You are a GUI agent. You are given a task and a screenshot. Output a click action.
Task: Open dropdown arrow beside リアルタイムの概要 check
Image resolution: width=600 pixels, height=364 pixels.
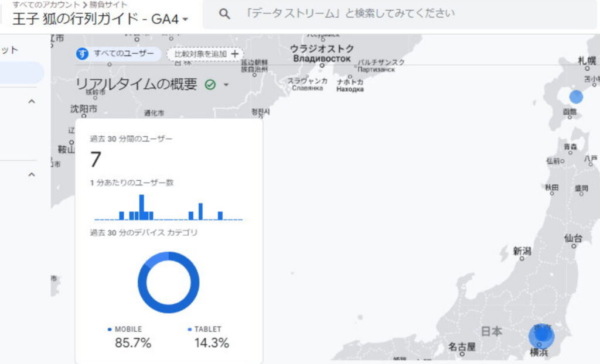[226, 85]
